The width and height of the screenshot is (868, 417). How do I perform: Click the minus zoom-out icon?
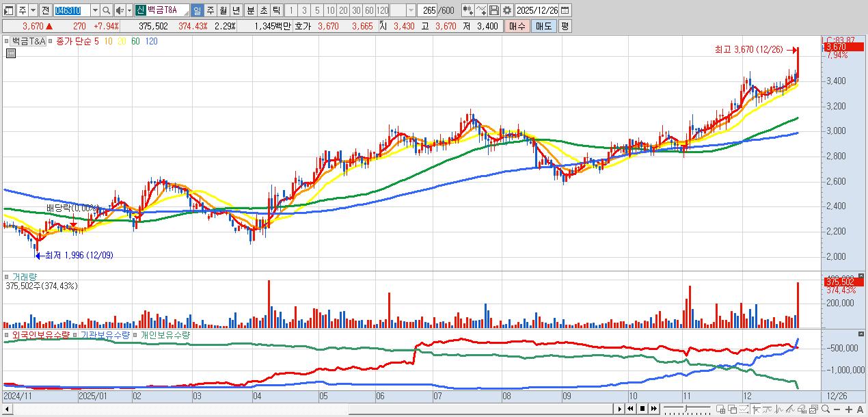pyautogui.click(x=837, y=409)
